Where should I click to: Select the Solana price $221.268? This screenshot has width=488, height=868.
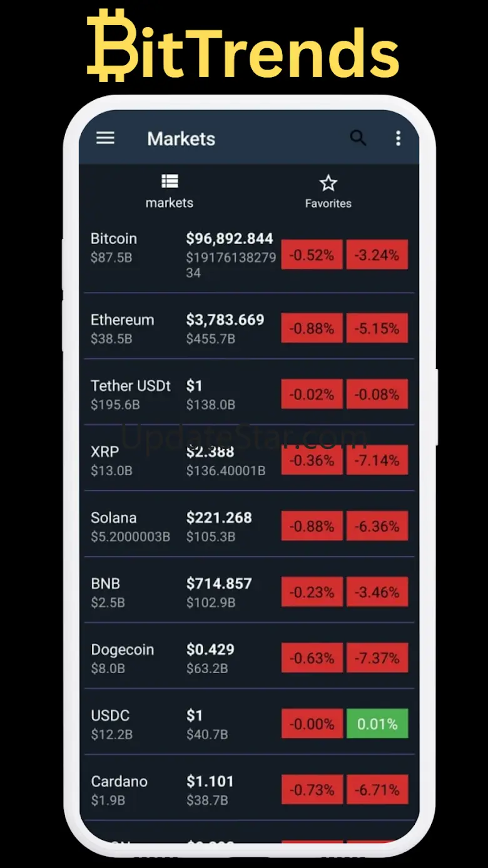tap(219, 518)
